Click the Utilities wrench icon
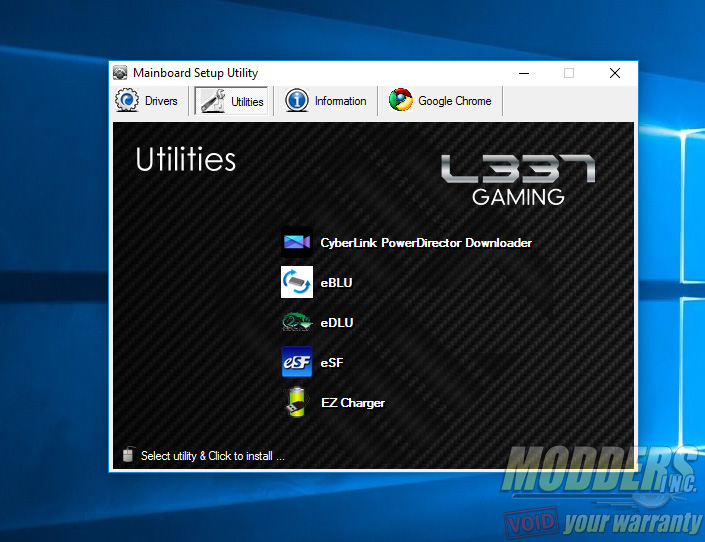The height and width of the screenshot is (542, 705). coord(213,101)
